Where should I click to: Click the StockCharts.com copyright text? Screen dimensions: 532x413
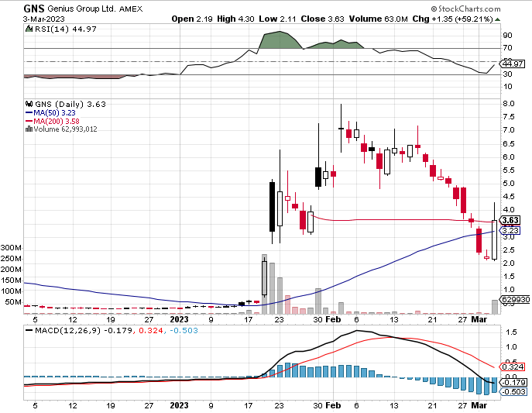pos(465,9)
